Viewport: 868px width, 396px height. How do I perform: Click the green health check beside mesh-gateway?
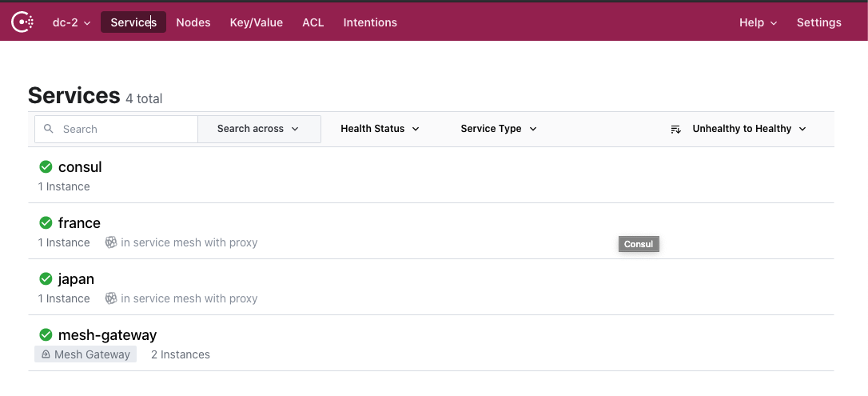46,335
